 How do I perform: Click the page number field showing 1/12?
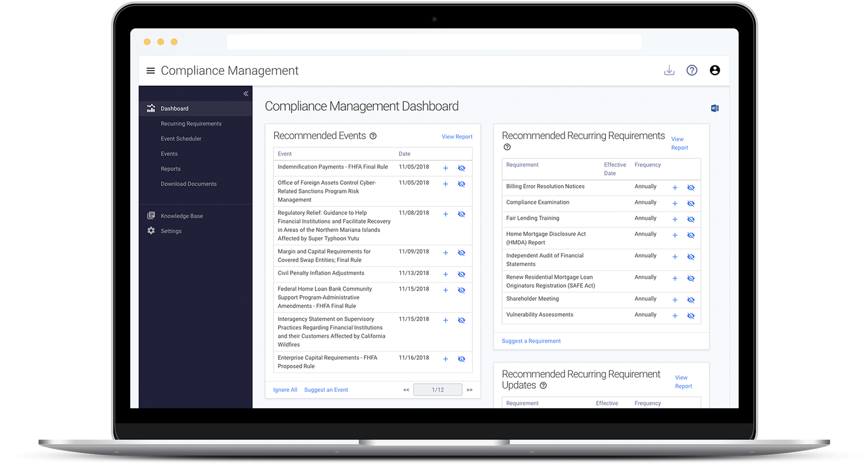(x=438, y=389)
